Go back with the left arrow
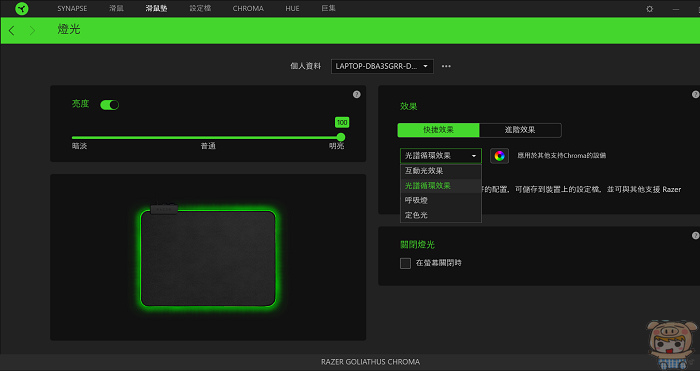The height and width of the screenshot is (371, 700). (x=12, y=30)
